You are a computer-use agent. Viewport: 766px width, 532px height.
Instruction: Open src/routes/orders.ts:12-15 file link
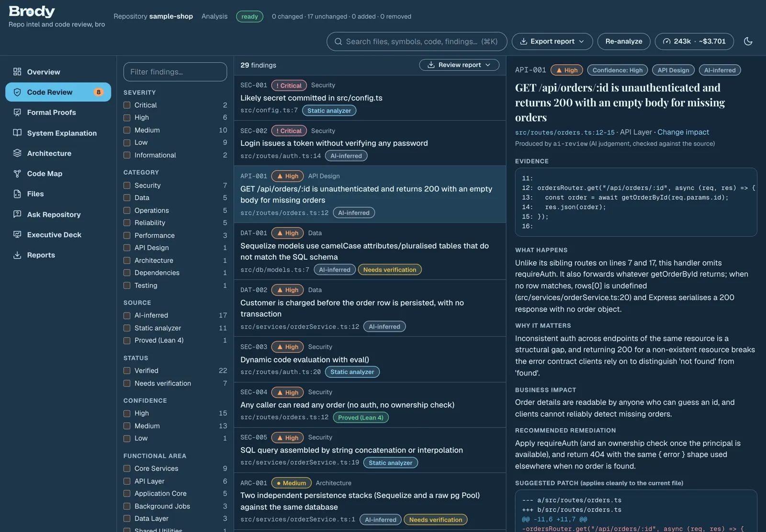point(565,133)
